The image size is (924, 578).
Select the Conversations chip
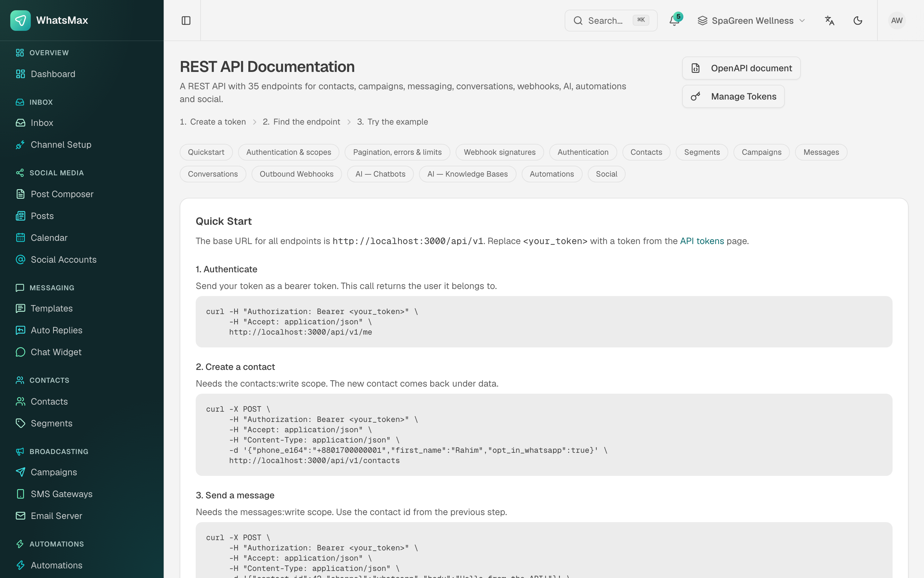pyautogui.click(x=213, y=174)
